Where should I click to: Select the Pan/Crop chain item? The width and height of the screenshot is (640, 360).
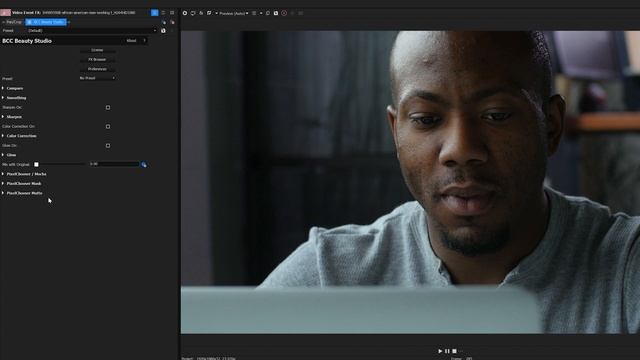tap(13, 22)
